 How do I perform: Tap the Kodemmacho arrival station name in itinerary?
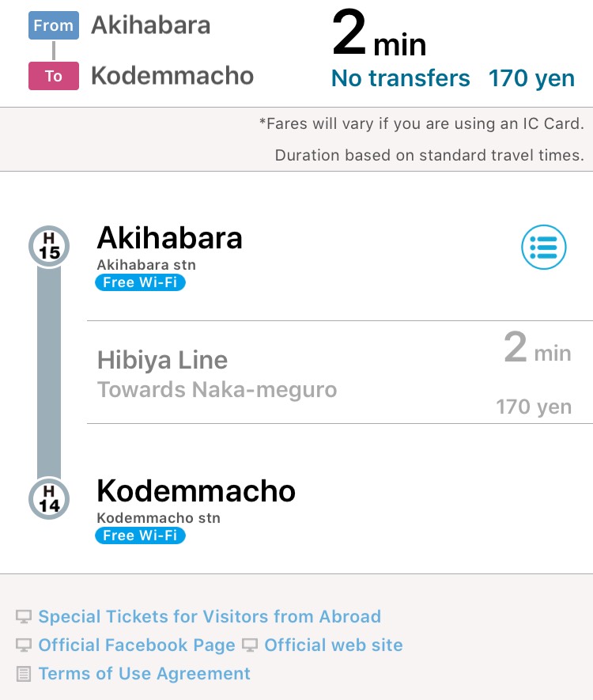click(x=196, y=491)
